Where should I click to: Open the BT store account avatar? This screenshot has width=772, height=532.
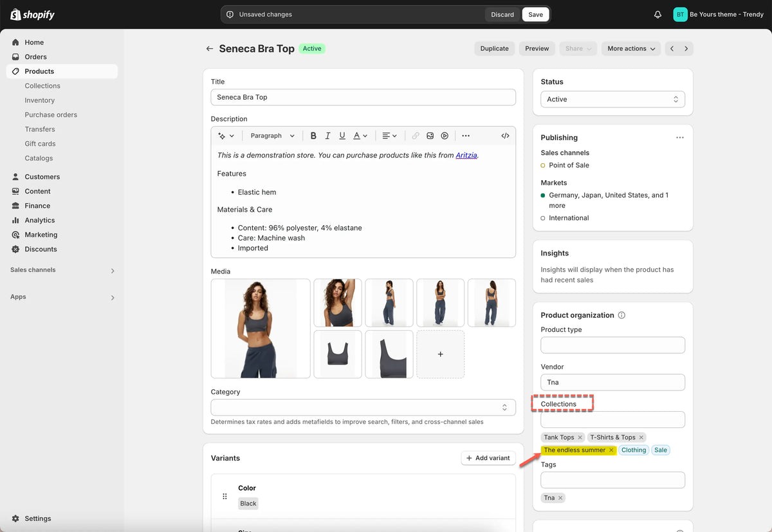point(680,14)
